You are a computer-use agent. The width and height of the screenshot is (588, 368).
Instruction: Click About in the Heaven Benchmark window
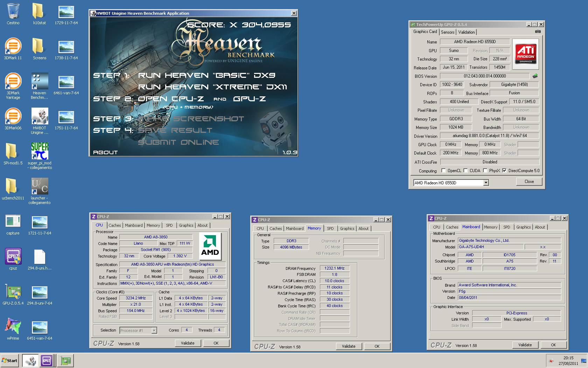[x=105, y=152]
